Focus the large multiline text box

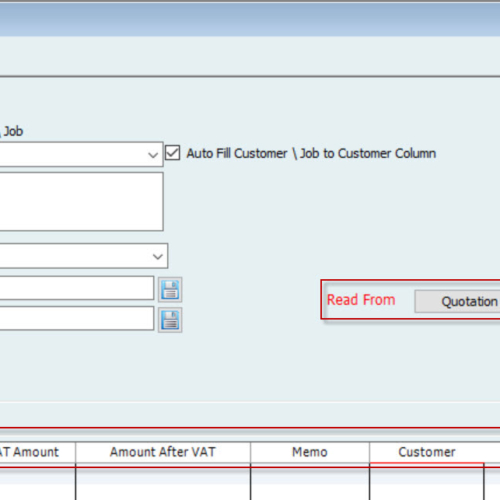pyautogui.click(x=81, y=201)
